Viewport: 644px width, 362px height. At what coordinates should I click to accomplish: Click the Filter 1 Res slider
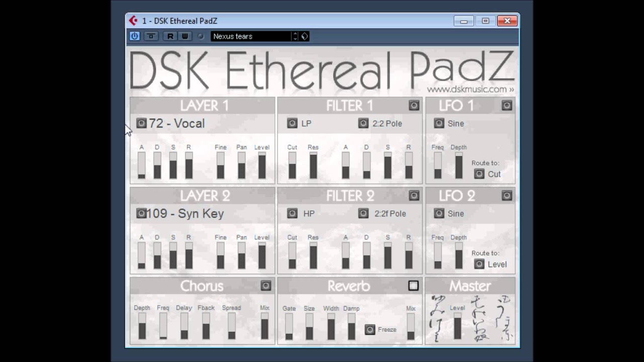tap(313, 165)
